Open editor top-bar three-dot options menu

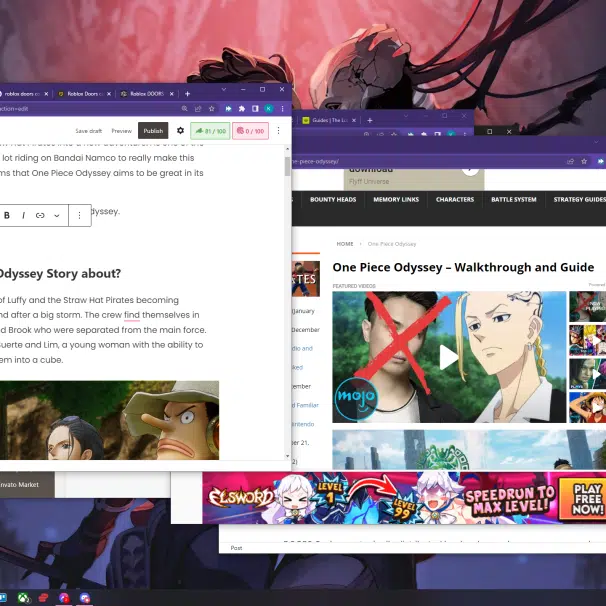tap(278, 131)
